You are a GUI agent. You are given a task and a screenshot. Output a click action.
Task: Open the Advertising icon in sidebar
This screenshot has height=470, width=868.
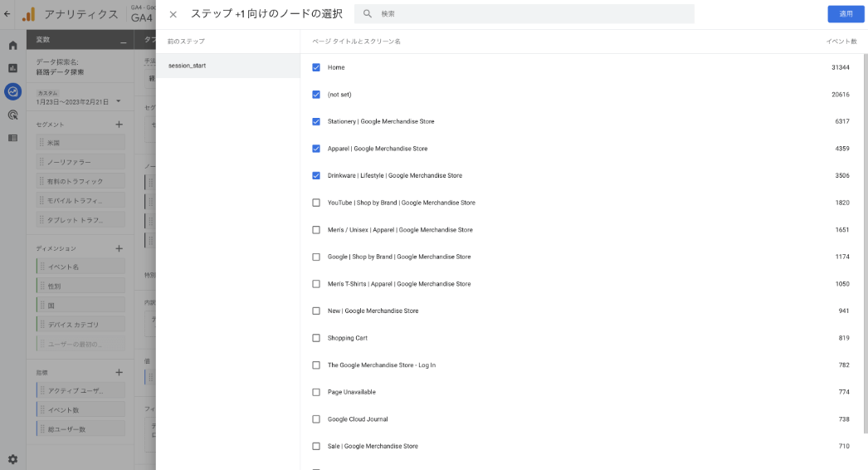(12, 115)
